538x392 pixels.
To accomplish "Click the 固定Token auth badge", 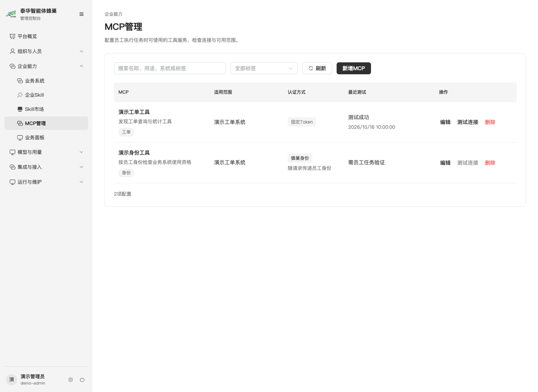I will coord(302,122).
